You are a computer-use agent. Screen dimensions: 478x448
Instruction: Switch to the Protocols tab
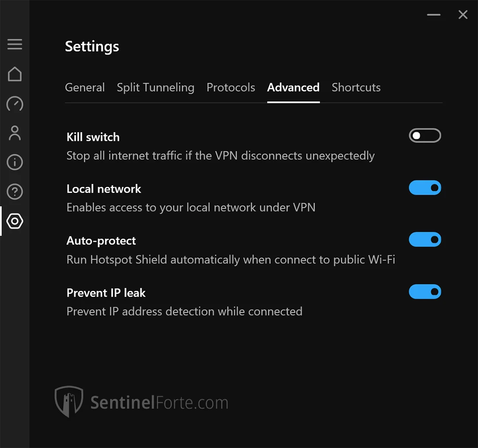coord(231,88)
